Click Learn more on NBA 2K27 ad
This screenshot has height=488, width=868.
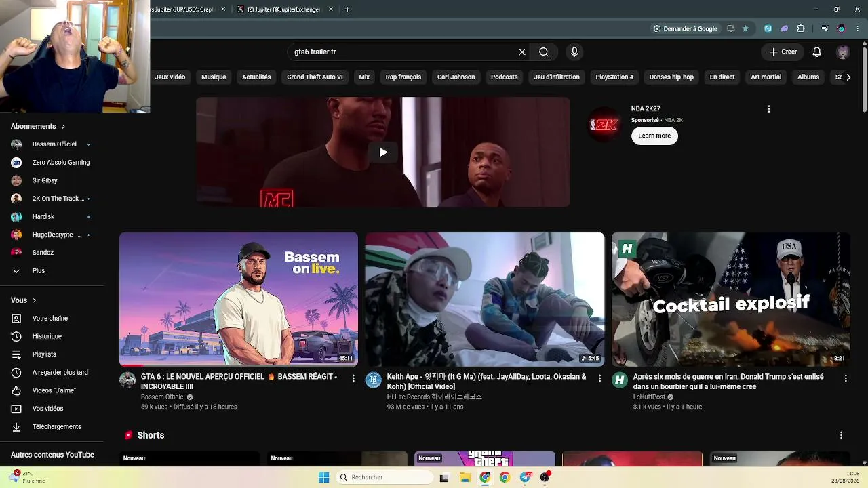(x=654, y=136)
